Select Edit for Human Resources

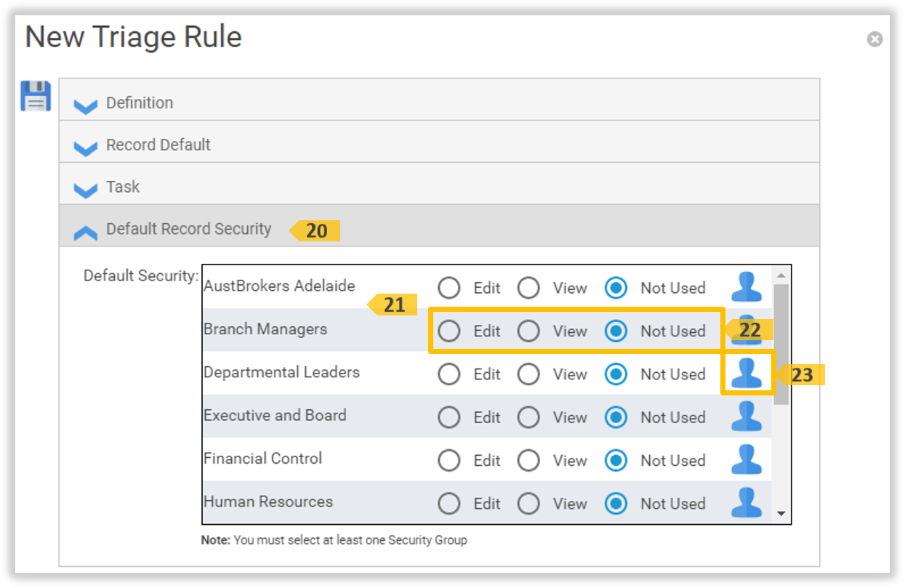(x=449, y=503)
